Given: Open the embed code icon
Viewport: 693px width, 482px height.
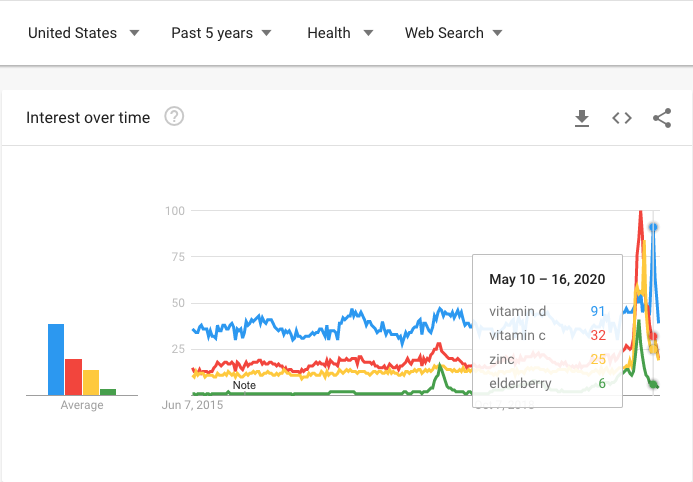Looking at the screenshot, I should (622, 118).
